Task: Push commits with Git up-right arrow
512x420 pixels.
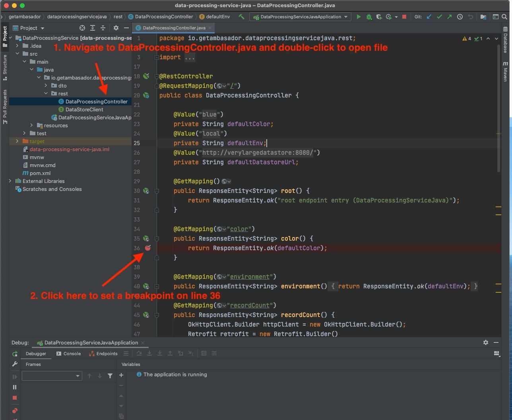Action: [450, 17]
